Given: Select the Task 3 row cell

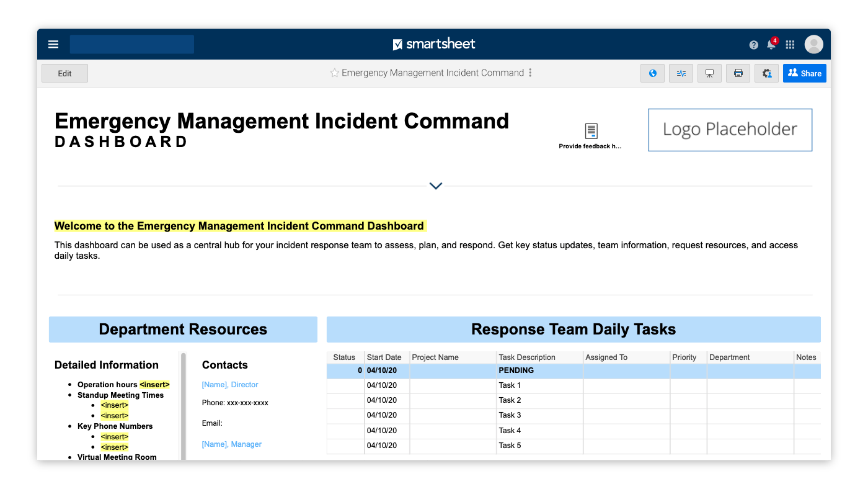Looking at the screenshot, I should [x=510, y=415].
